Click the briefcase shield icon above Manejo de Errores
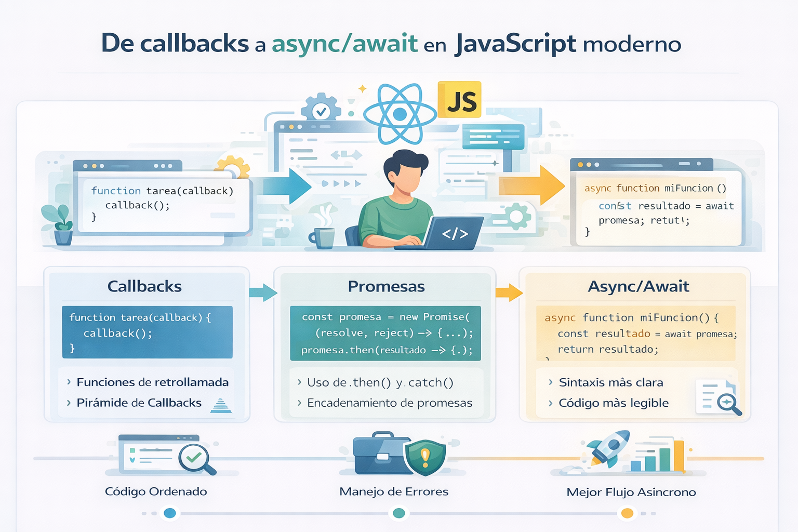The image size is (798, 532). (399, 454)
